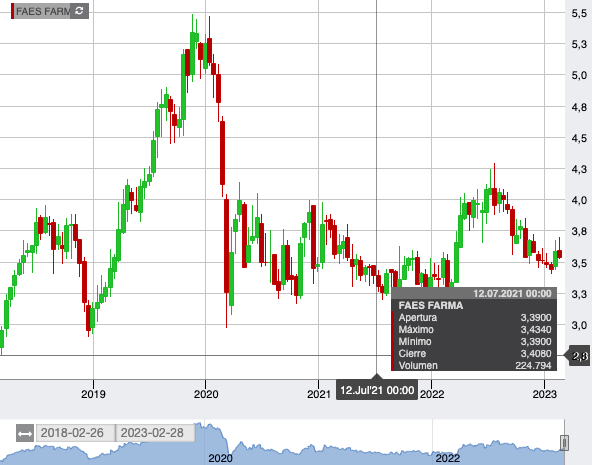Click the 5,5 price level label
This screenshot has width=592, height=465.
click(579, 13)
